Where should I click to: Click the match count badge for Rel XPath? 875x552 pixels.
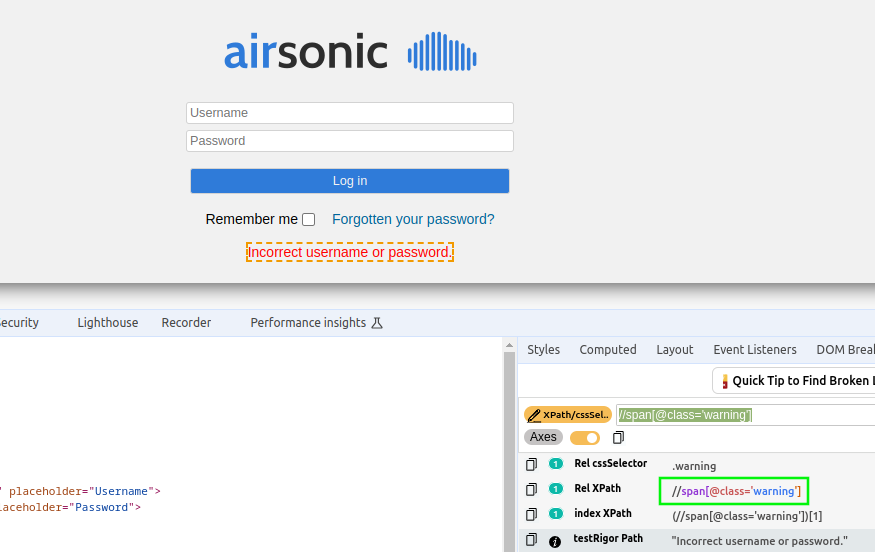[556, 489]
